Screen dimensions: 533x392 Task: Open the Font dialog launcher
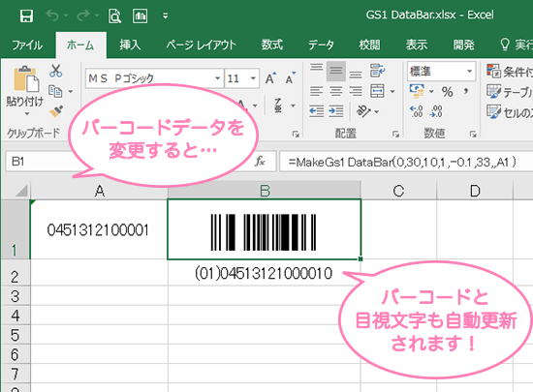point(296,135)
